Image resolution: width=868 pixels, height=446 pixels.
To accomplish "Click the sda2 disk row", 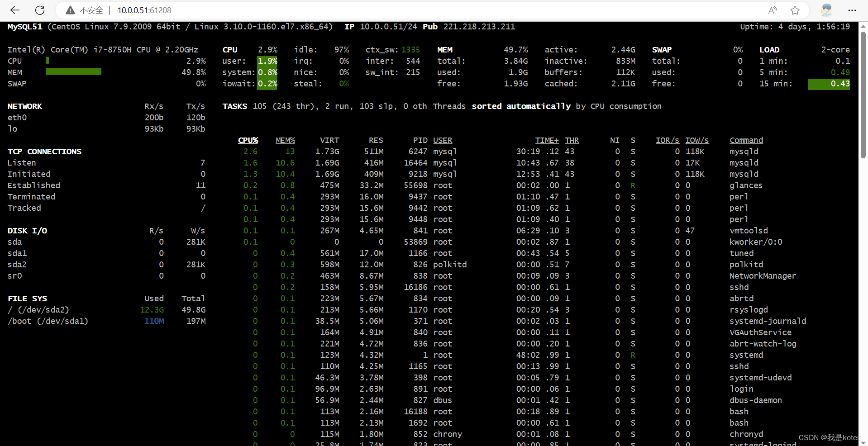I will click(x=106, y=265).
